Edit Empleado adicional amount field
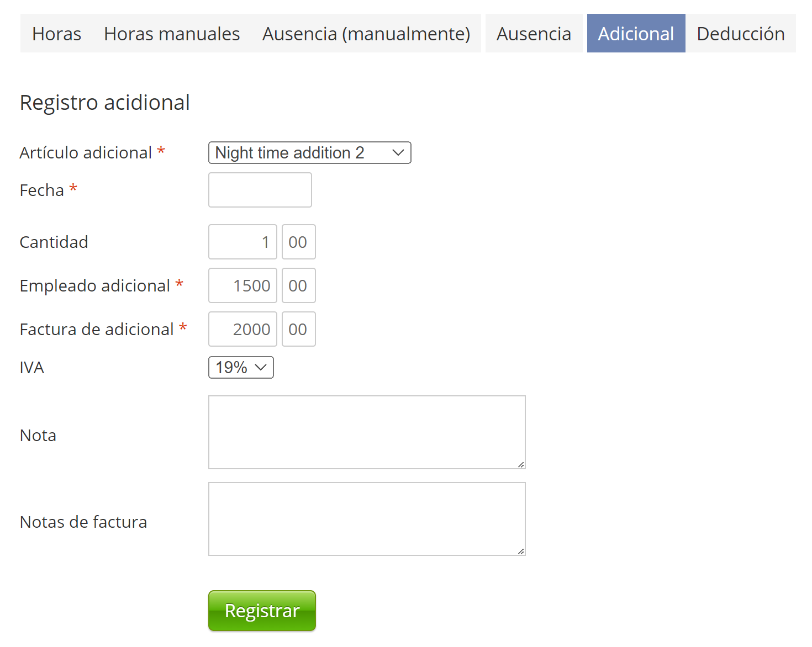Viewport: 812px width, 647px height. click(x=242, y=285)
